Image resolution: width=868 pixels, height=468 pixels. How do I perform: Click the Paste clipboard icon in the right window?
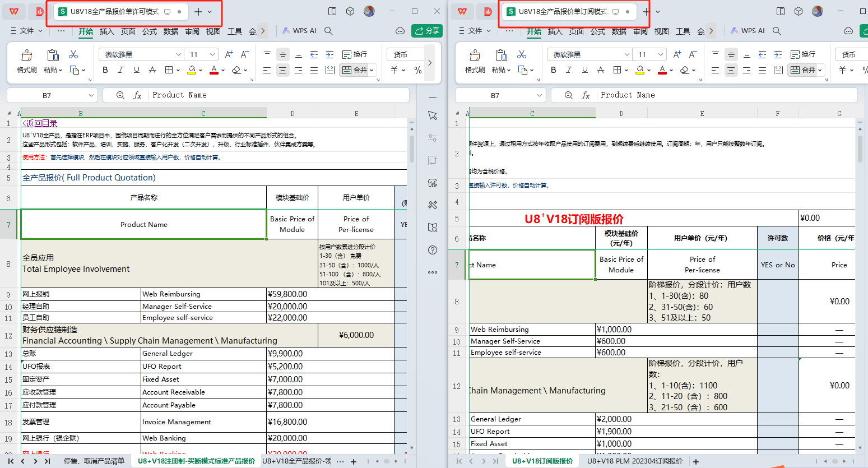[x=502, y=54]
